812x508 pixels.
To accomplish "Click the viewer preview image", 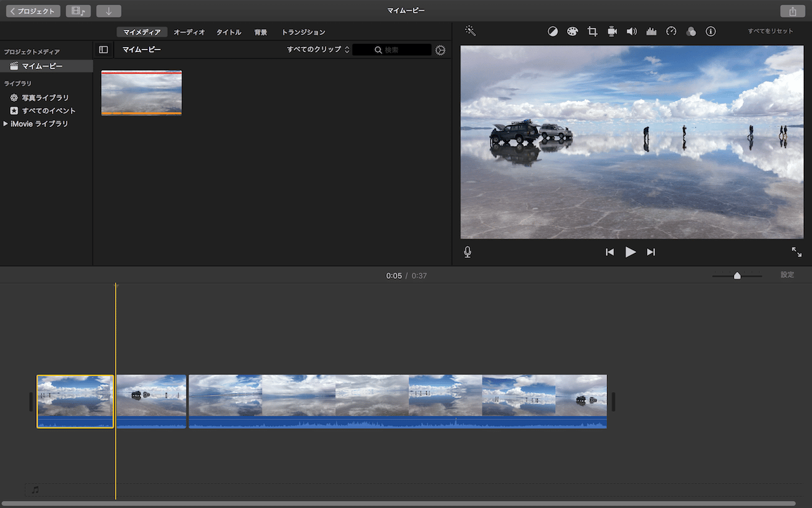I will coord(632,142).
